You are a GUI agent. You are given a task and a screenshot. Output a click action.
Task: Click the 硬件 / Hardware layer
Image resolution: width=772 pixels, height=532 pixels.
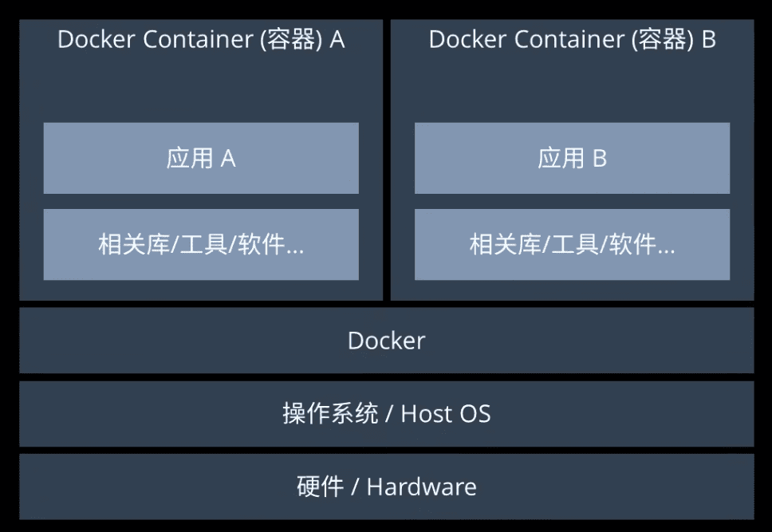[387, 487]
